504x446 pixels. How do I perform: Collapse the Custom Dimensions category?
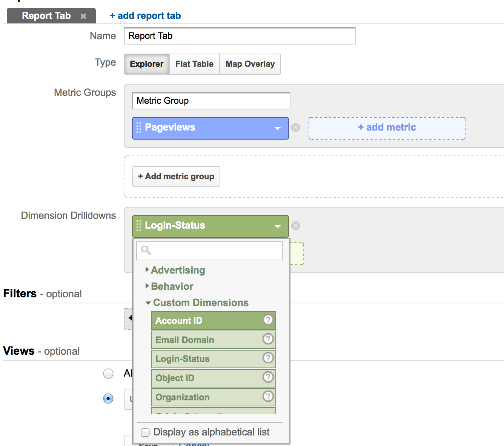pos(148,303)
